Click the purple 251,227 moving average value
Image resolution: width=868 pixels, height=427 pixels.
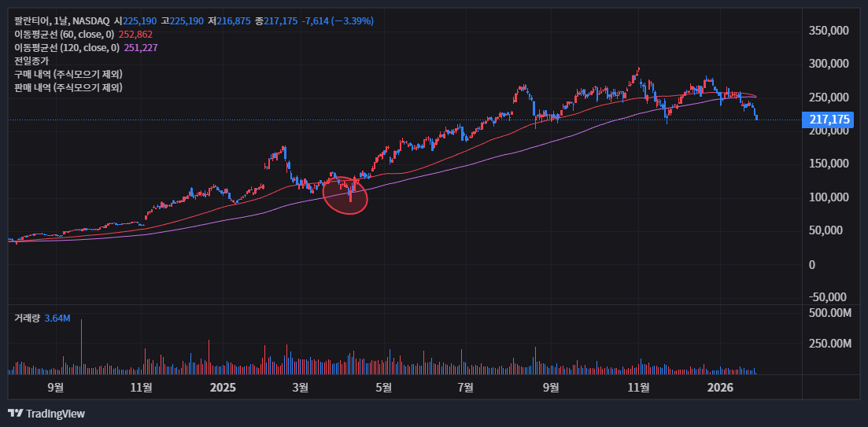(x=140, y=48)
